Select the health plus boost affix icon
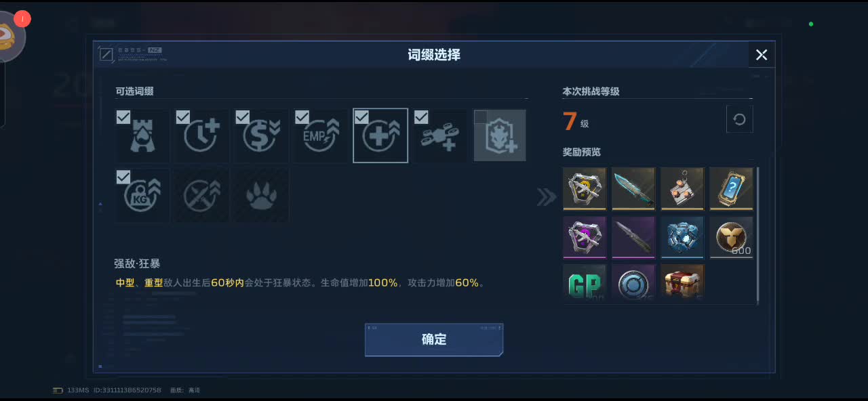868x401 pixels. point(380,136)
